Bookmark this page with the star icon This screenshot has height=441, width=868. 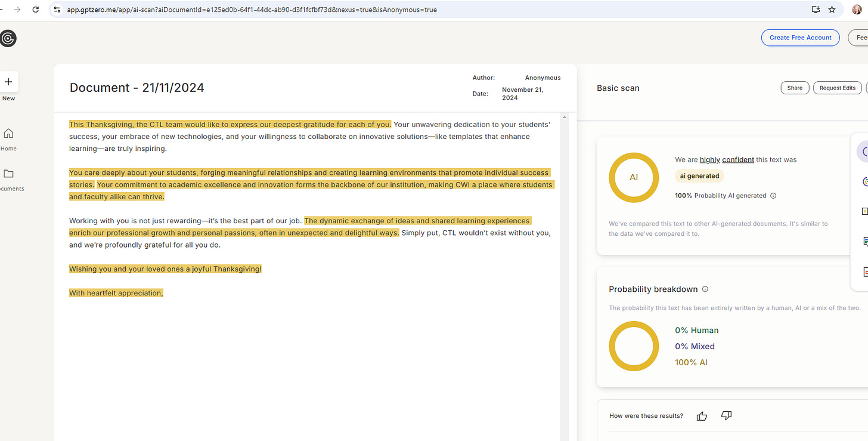(x=832, y=10)
